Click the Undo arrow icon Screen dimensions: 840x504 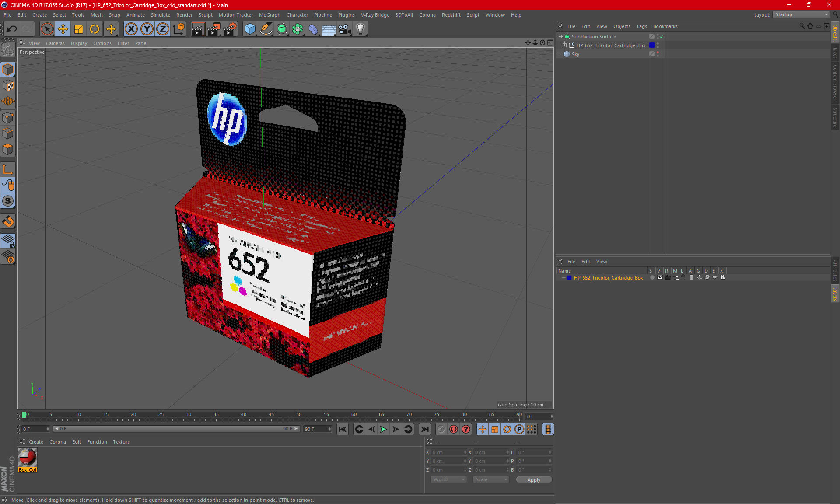[x=11, y=29]
